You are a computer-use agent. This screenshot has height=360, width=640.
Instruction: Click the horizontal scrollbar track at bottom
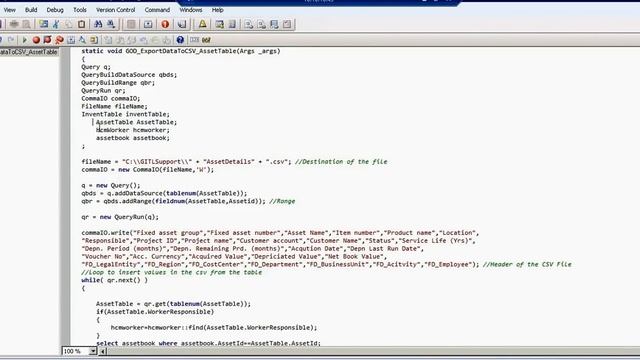(373, 351)
